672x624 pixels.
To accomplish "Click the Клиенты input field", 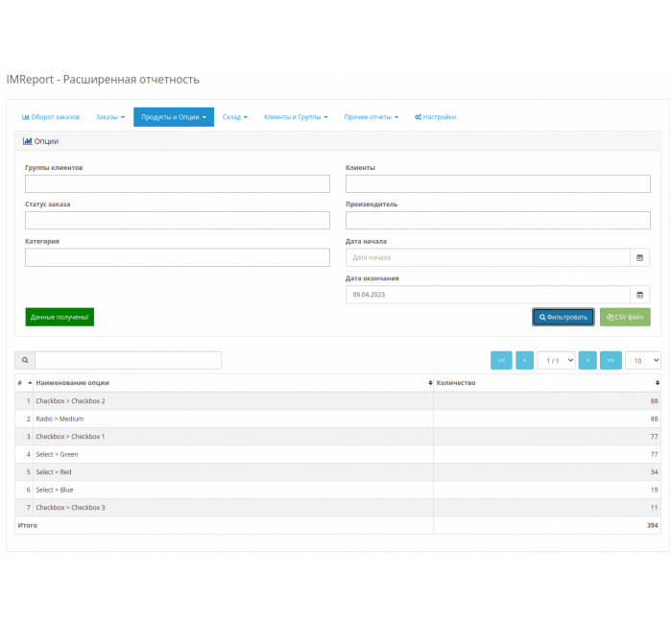I will pos(498,184).
